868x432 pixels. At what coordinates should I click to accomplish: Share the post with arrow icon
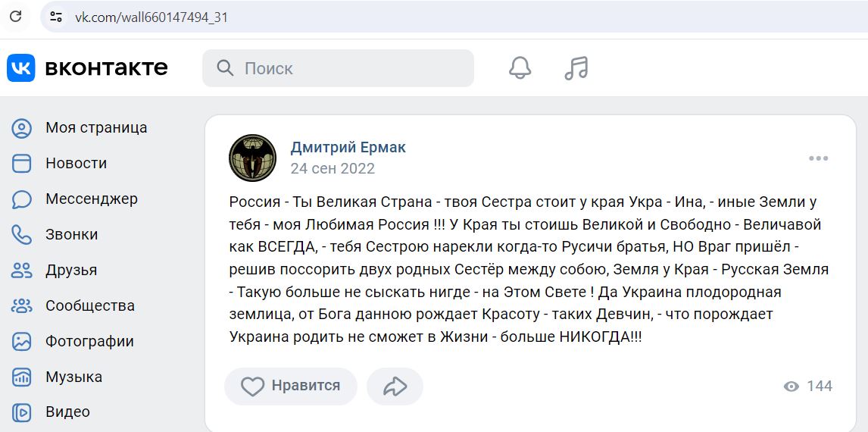coord(395,386)
